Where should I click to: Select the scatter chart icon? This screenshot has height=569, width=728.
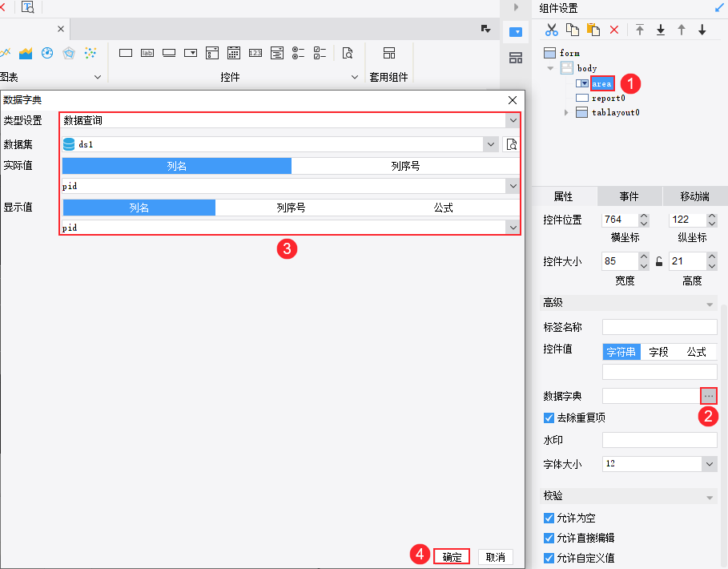coord(90,53)
